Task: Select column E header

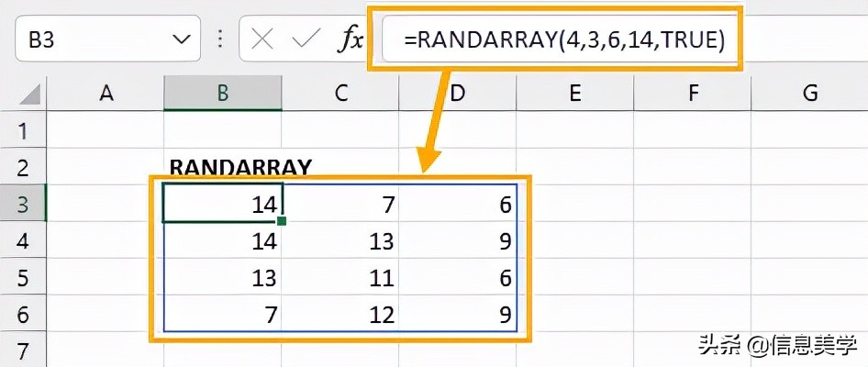Action: click(574, 93)
